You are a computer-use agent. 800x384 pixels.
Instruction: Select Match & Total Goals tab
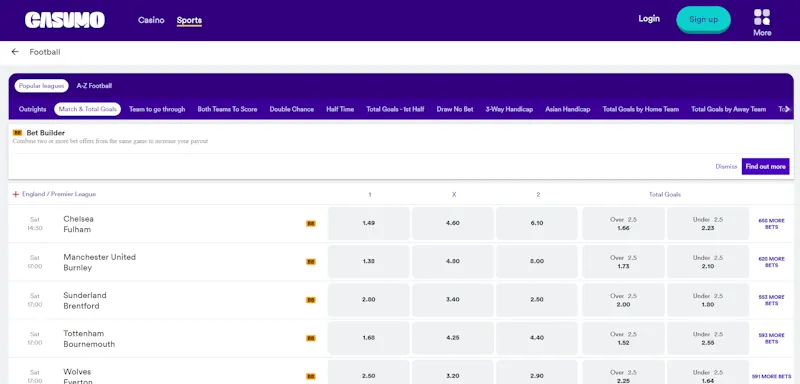point(88,109)
